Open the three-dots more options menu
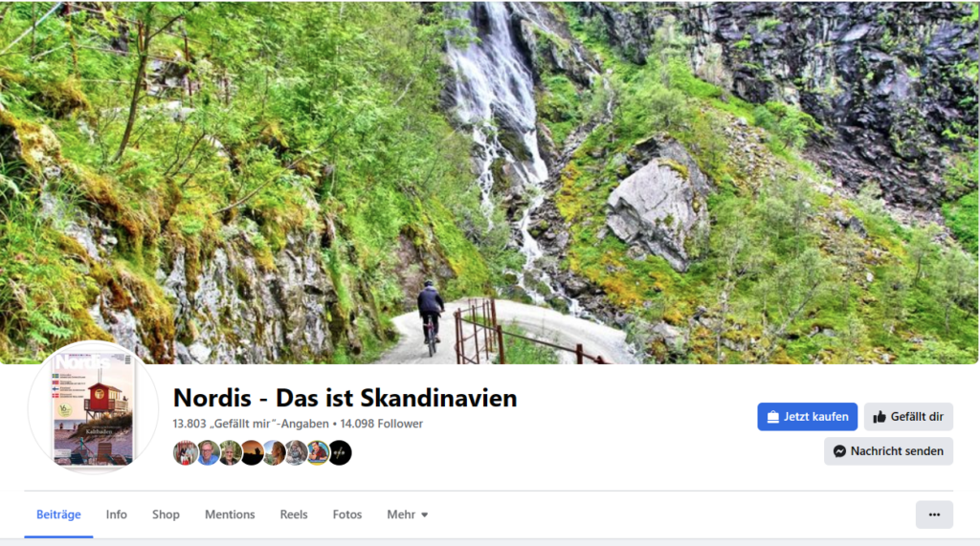The image size is (980, 546). pyautogui.click(x=934, y=514)
